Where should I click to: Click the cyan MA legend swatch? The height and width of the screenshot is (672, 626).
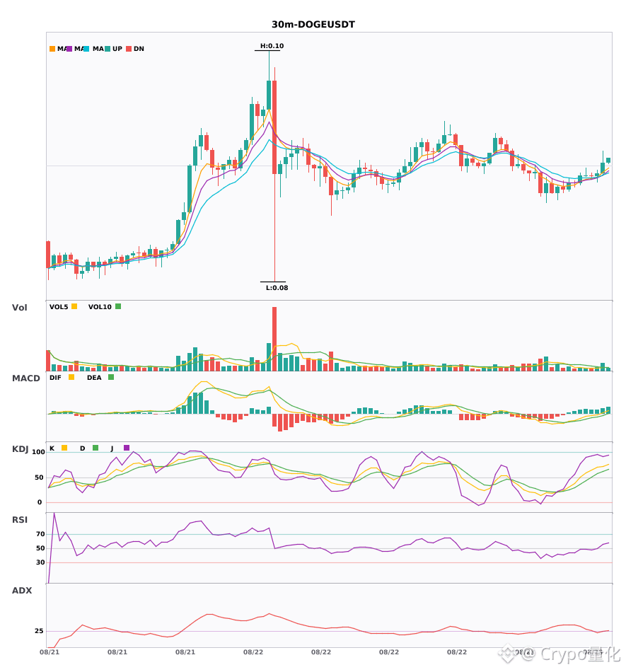[86, 49]
